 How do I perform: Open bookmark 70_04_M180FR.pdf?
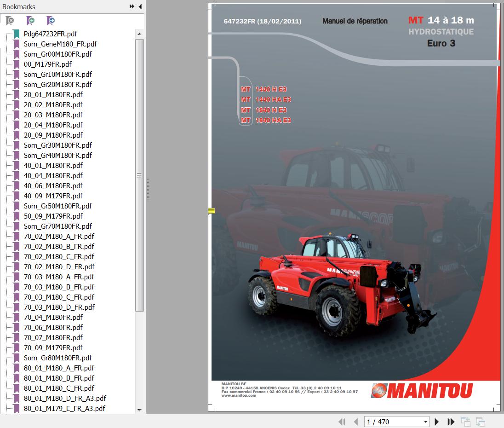53,318
